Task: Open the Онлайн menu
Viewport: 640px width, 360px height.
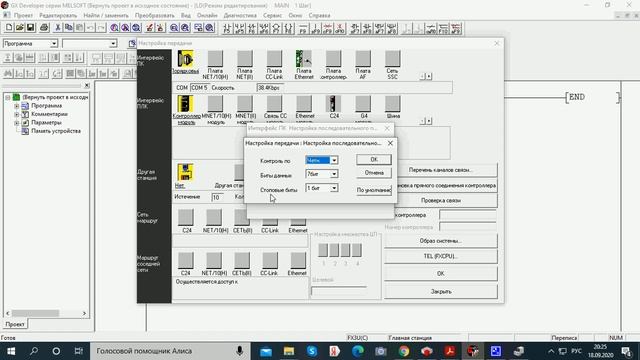Action: [x=207, y=16]
